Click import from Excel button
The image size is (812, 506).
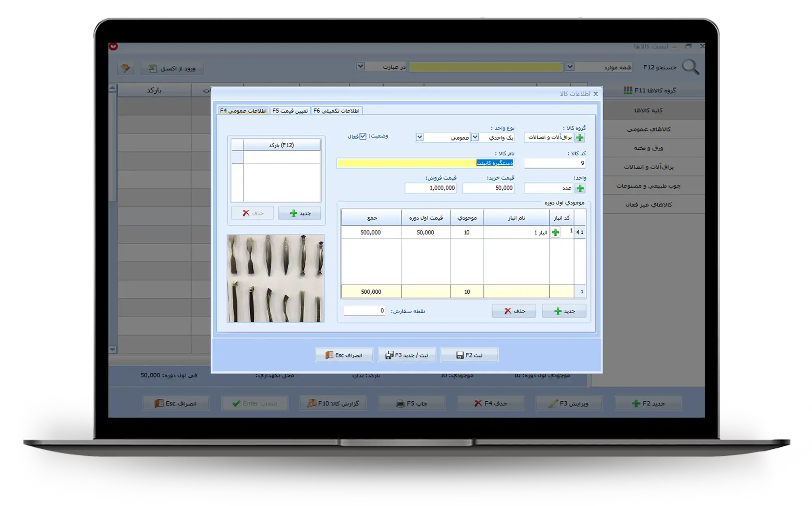point(172,68)
